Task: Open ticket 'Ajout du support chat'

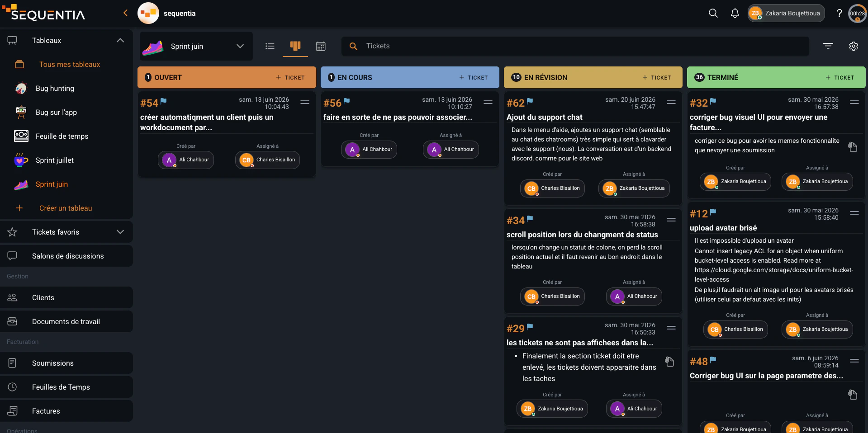Action: pyautogui.click(x=545, y=117)
